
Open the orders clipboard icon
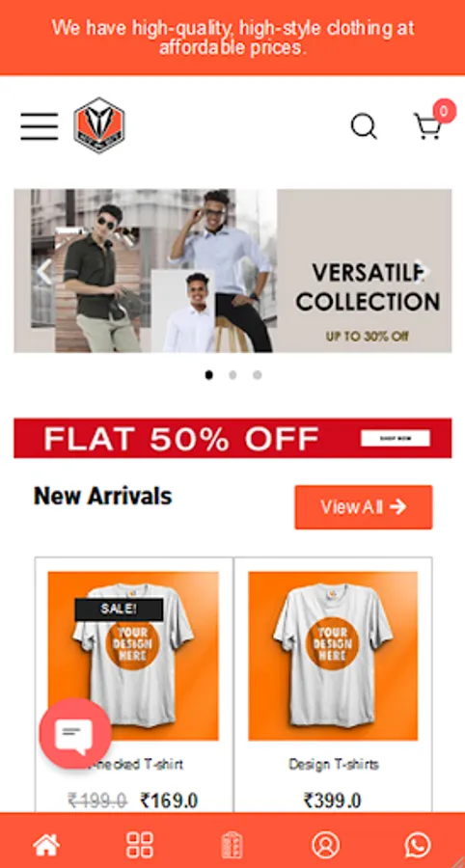pyautogui.click(x=232, y=845)
